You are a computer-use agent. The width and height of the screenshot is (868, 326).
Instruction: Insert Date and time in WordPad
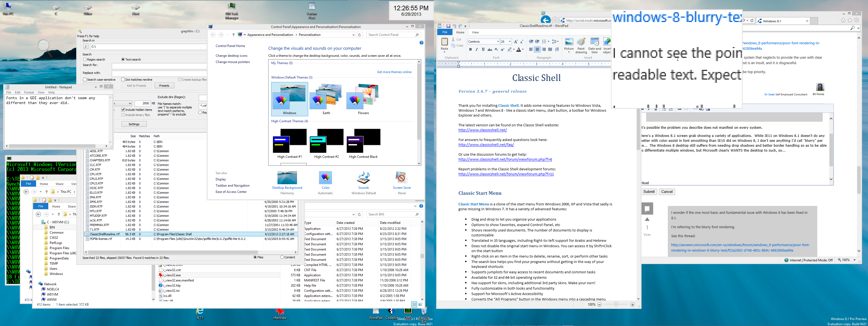pyautogui.click(x=594, y=46)
